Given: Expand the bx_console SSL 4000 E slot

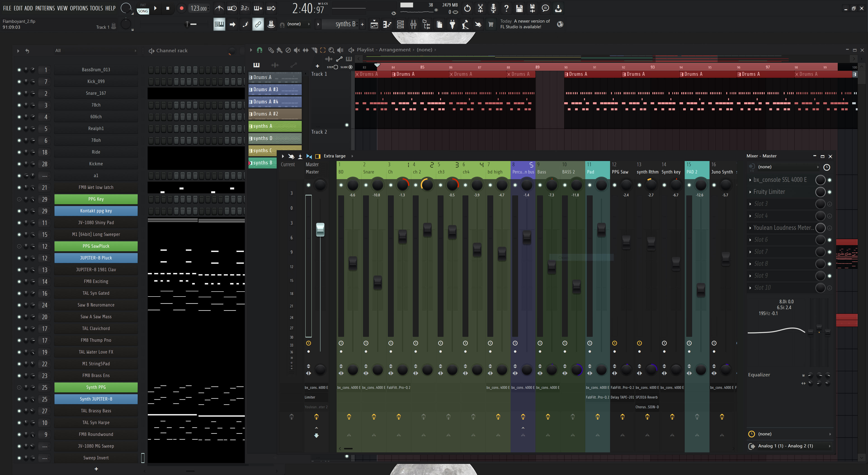Looking at the screenshot, I should (x=750, y=180).
